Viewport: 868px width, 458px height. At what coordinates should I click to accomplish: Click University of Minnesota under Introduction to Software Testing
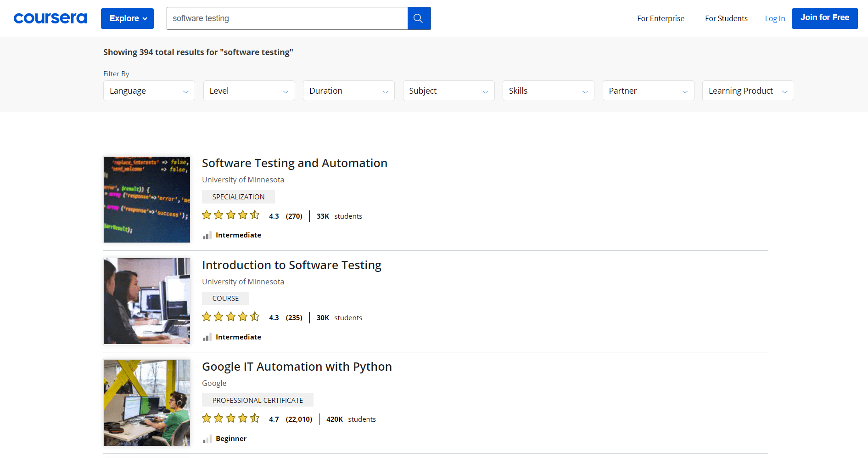point(243,282)
